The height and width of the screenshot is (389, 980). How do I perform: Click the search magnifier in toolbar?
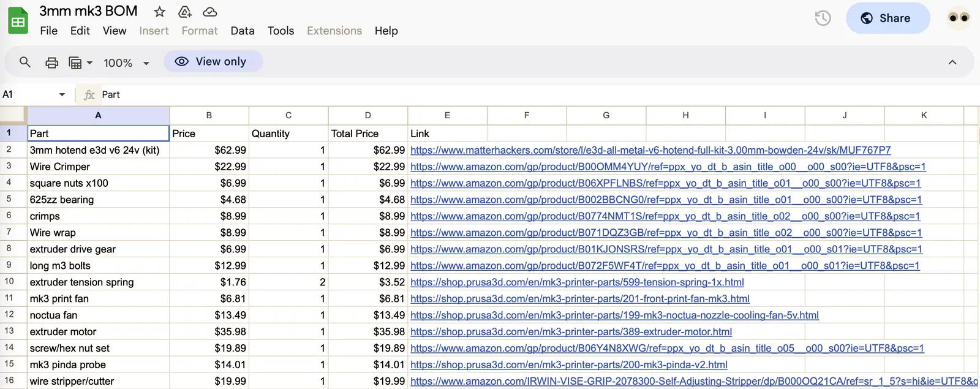(25, 62)
